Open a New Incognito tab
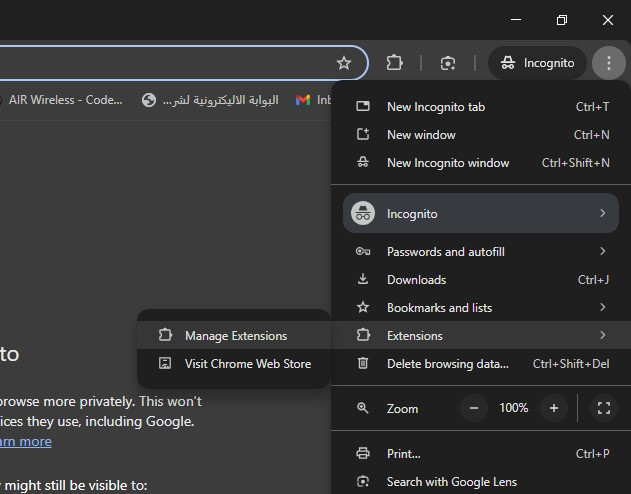 (x=435, y=107)
